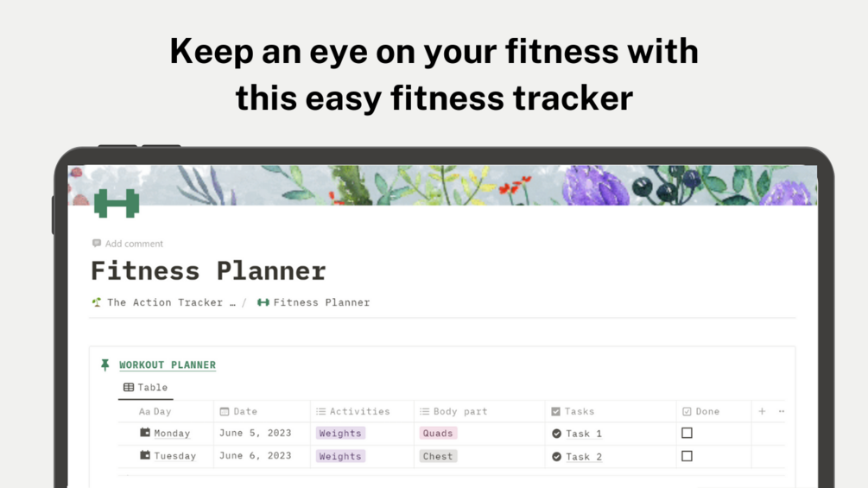Open the table's more options ellipsis

(x=782, y=412)
